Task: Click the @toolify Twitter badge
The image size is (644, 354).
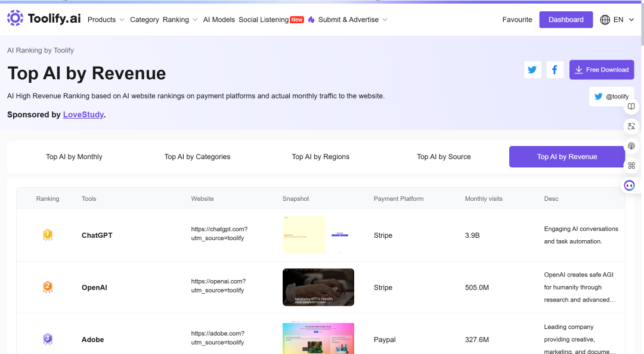Action: coord(612,97)
